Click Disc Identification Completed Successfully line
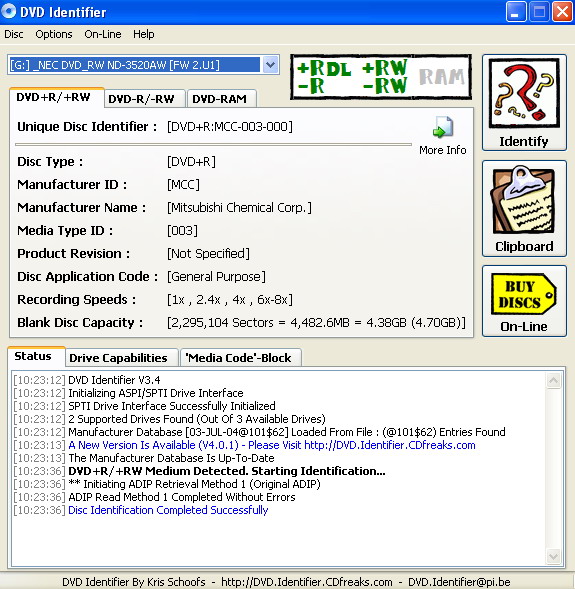Screen dimensions: 575x589 [x=168, y=510]
